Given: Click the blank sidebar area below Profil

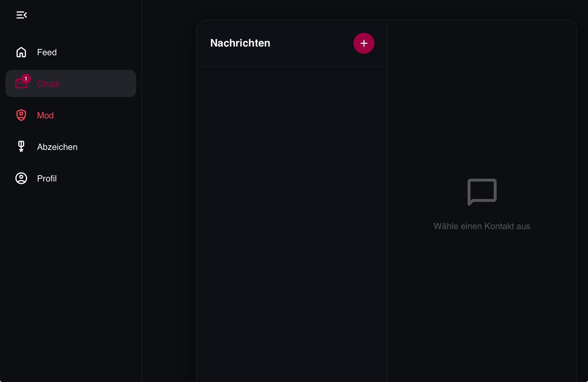Looking at the screenshot, I should [70, 275].
